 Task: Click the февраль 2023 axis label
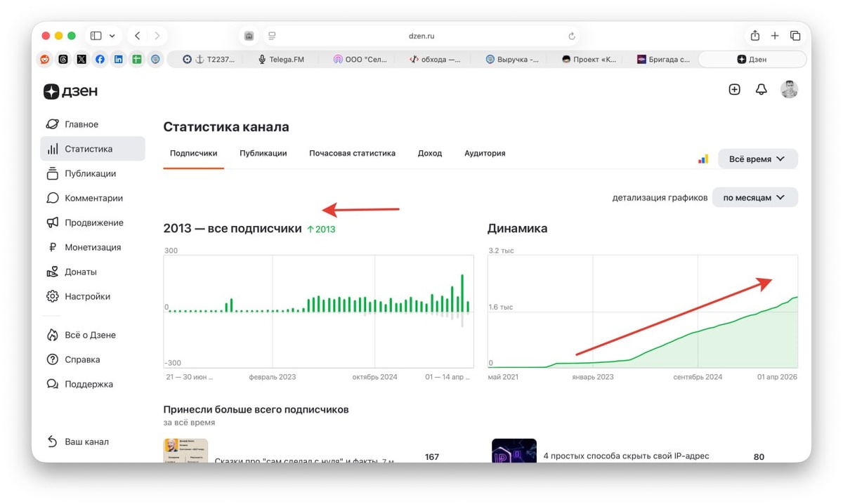tap(273, 377)
